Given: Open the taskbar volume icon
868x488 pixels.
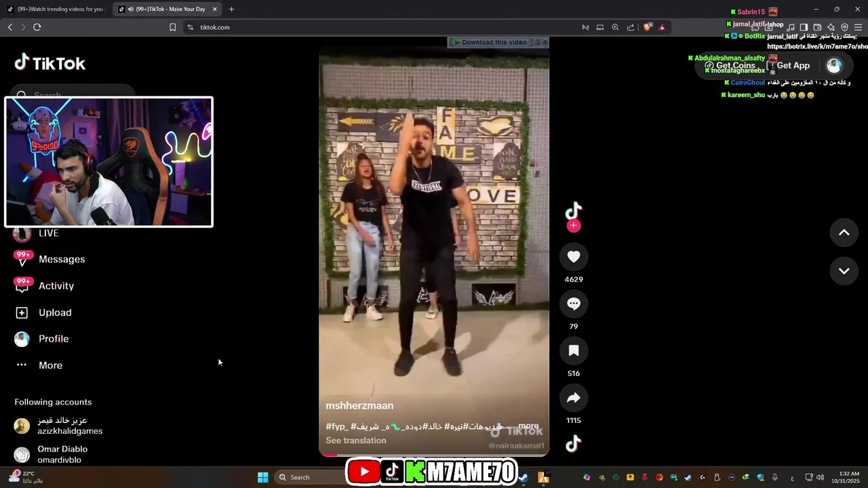Looking at the screenshot, I should click(820, 477).
